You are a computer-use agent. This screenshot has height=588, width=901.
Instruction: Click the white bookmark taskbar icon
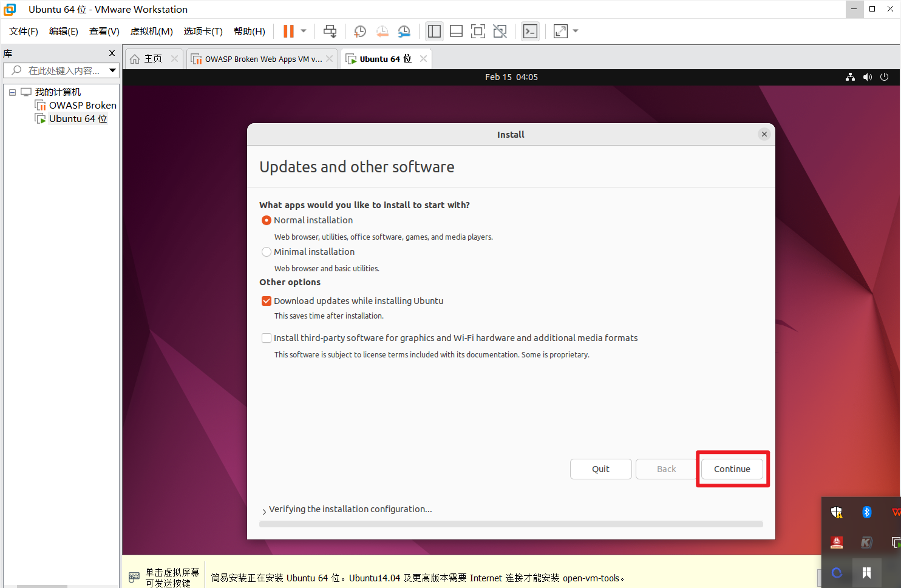click(x=866, y=573)
